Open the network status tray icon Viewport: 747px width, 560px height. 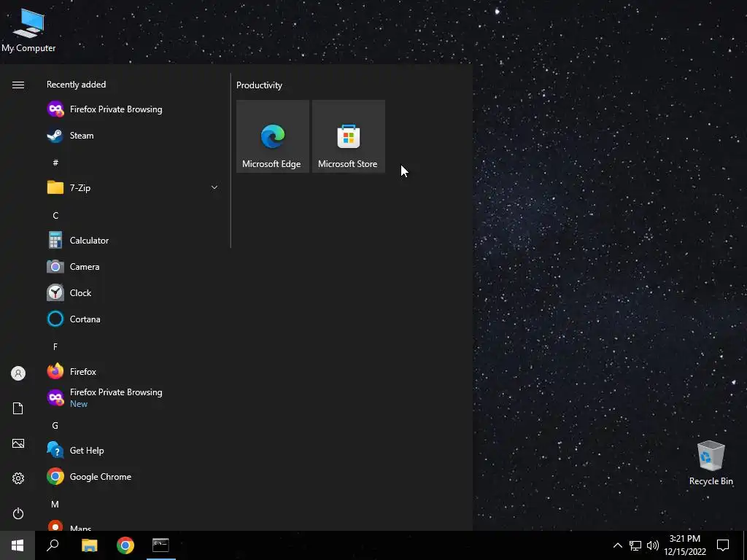tap(635, 545)
